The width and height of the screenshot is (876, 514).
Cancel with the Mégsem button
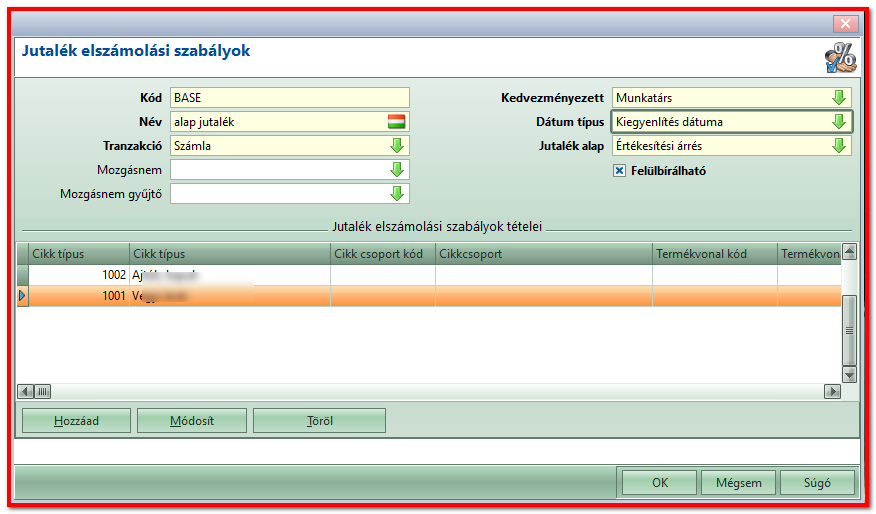[x=739, y=483]
